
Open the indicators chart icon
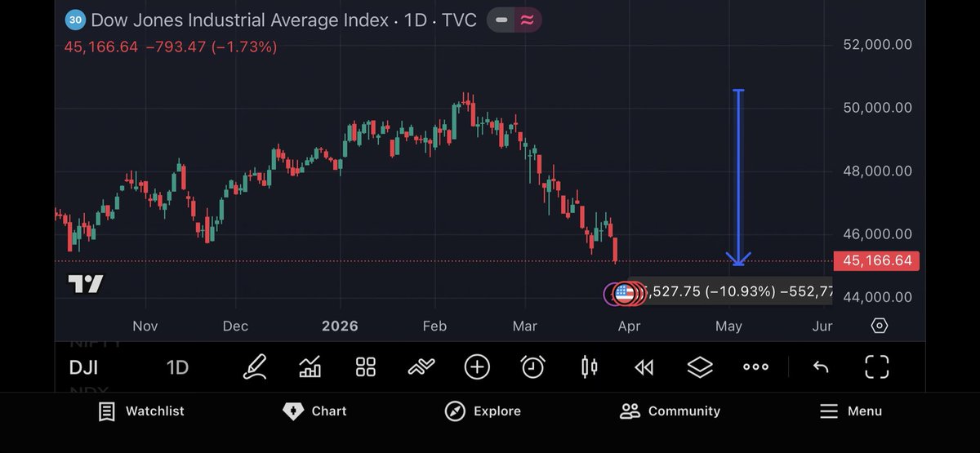tap(310, 367)
